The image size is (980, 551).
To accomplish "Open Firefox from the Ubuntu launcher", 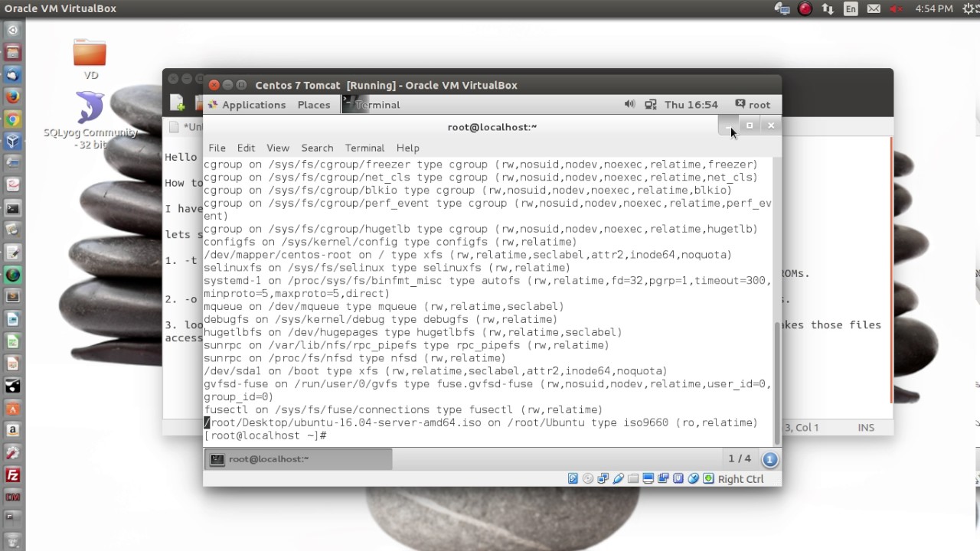I will (12, 97).
